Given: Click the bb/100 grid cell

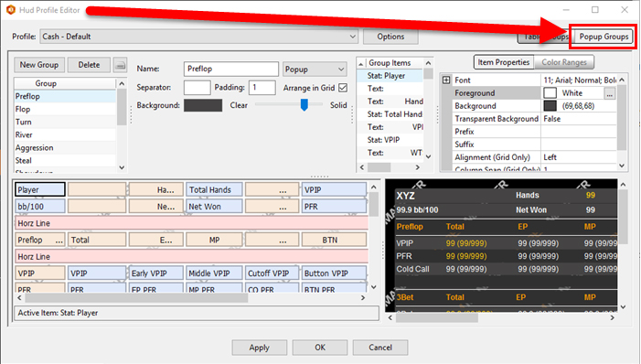Looking at the screenshot, I should click(40, 207).
